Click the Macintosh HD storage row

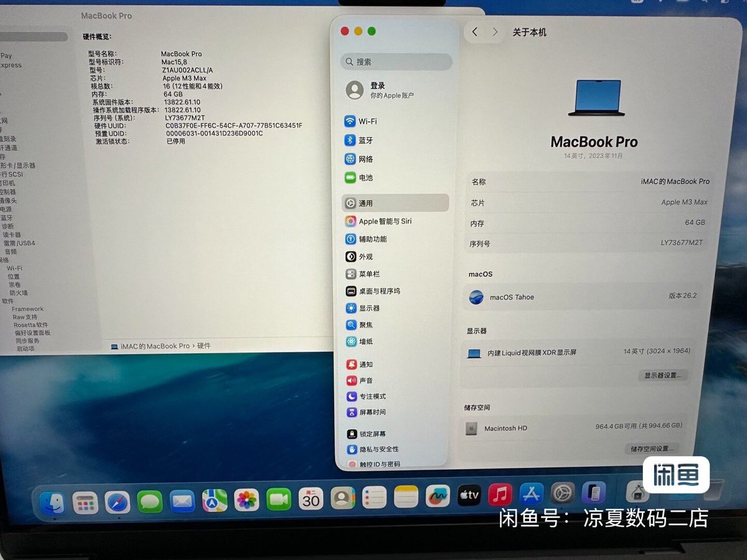pyautogui.click(x=575, y=427)
